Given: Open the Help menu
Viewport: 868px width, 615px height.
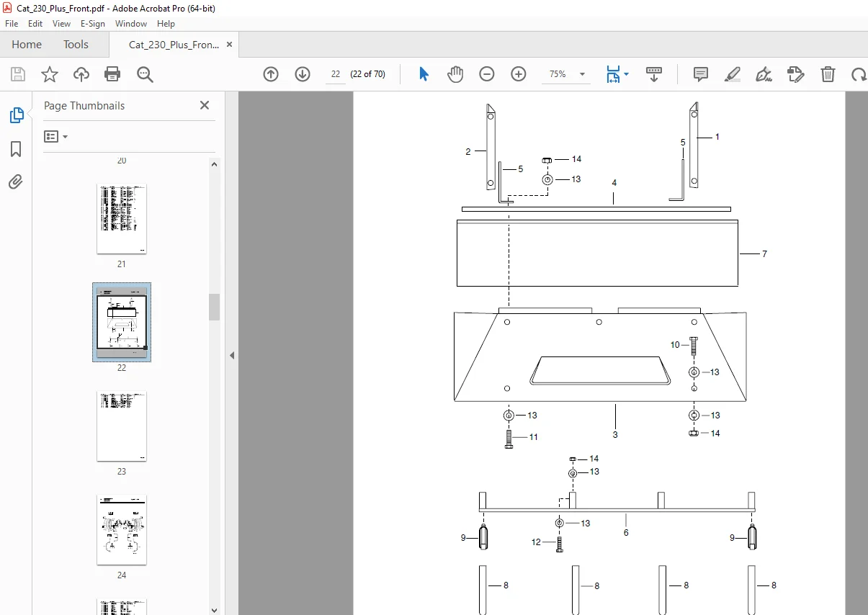Looking at the screenshot, I should pos(166,24).
